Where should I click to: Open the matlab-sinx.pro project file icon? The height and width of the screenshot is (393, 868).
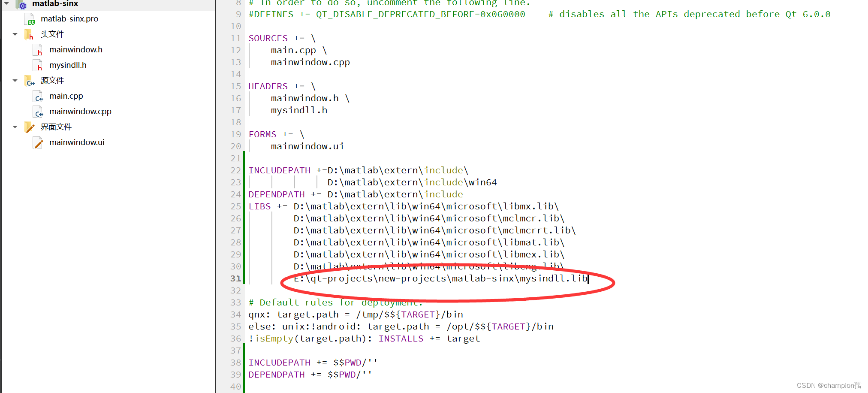click(x=29, y=19)
